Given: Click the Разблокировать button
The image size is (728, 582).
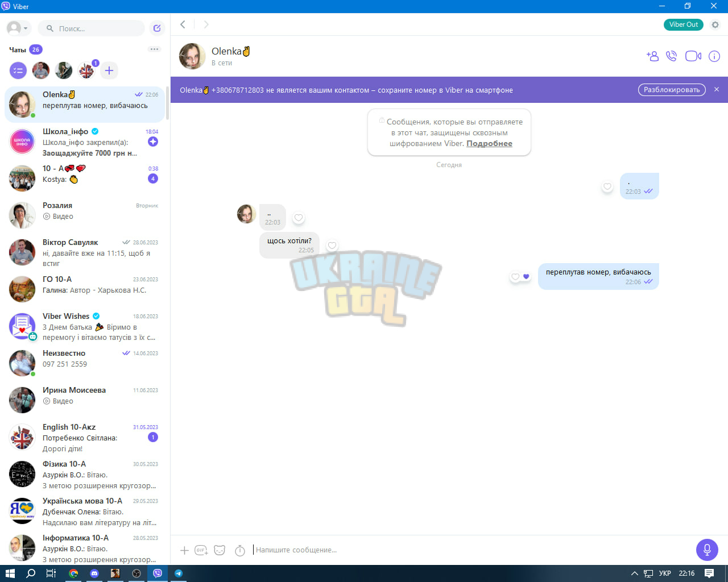Looking at the screenshot, I should pyautogui.click(x=672, y=90).
